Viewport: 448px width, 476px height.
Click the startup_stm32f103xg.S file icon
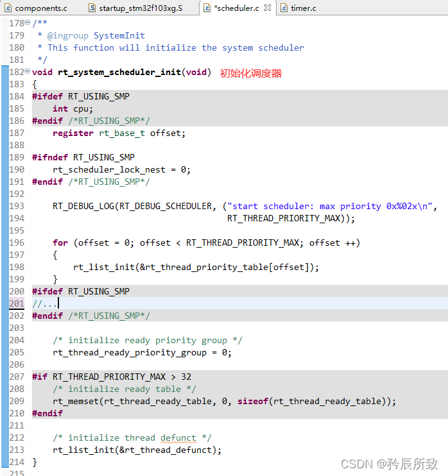pyautogui.click(x=92, y=8)
